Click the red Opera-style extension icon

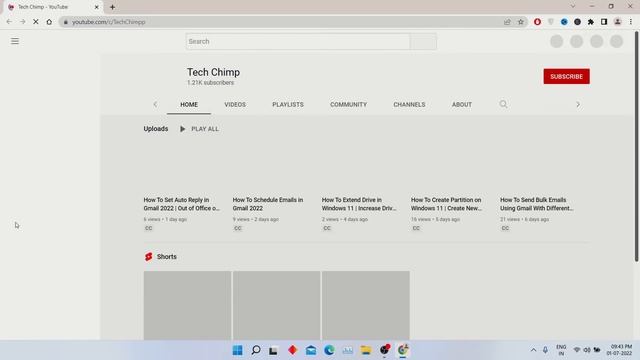(x=537, y=22)
